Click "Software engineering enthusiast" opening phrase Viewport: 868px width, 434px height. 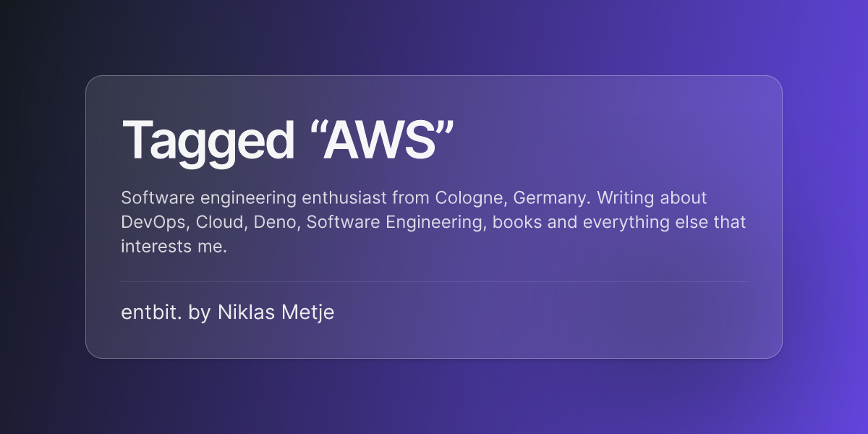pos(255,198)
